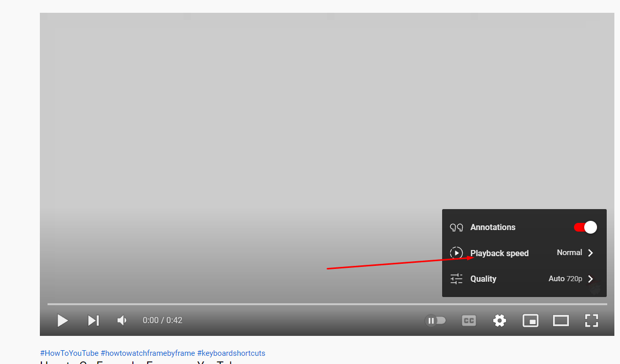Image resolution: width=620 pixels, height=364 pixels.
Task: Expand Quality options showing Auto 720p
Action: click(x=565, y=279)
